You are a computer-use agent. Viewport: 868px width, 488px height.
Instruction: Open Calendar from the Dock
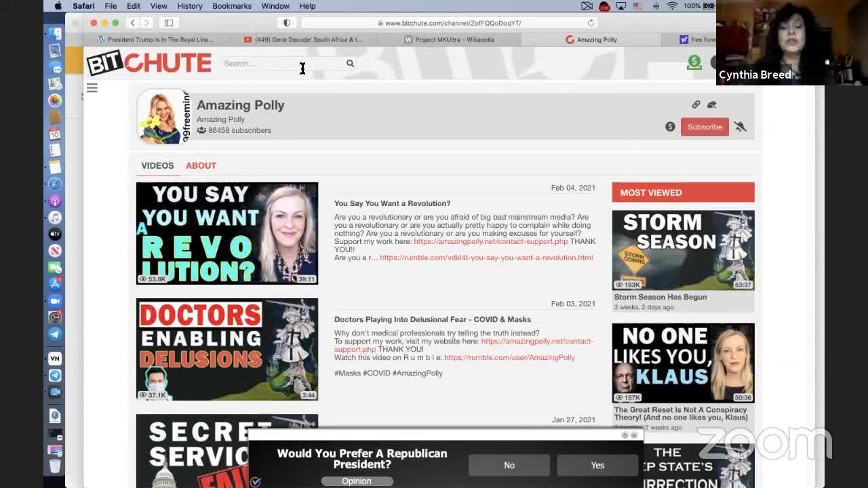55,134
